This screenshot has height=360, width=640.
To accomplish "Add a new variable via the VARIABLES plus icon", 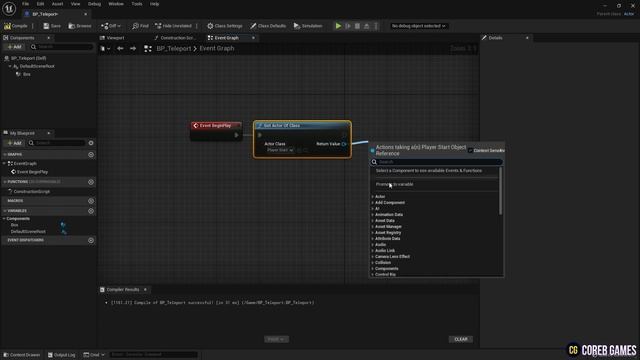I will tap(91, 211).
